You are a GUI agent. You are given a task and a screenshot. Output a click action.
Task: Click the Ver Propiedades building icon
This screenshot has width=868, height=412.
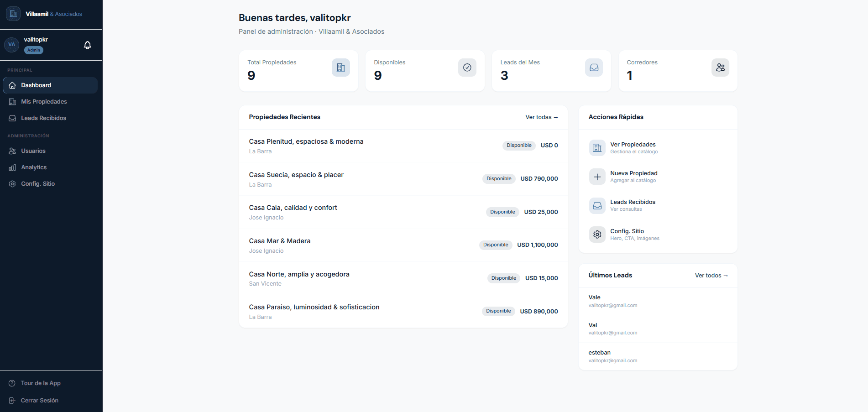point(597,148)
